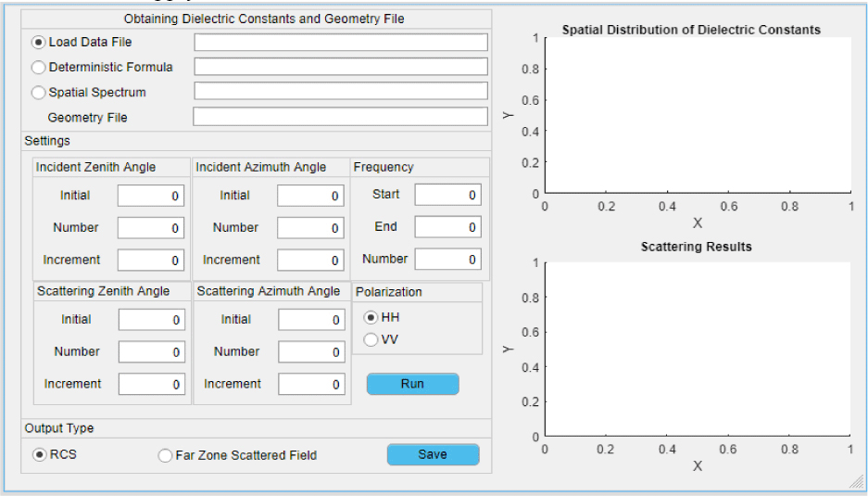Image resolution: width=868 pixels, height=496 pixels.
Task: Click the Spatial Spectrum text field
Action: pyautogui.click(x=340, y=91)
